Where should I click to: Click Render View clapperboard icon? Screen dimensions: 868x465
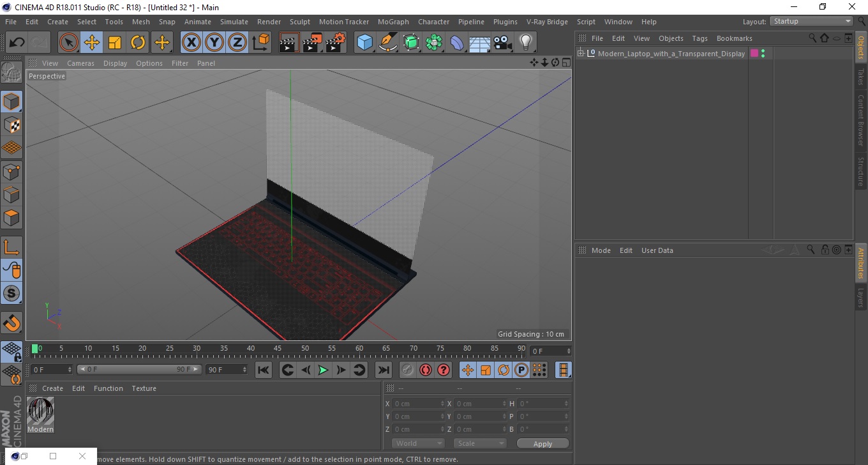coord(289,43)
